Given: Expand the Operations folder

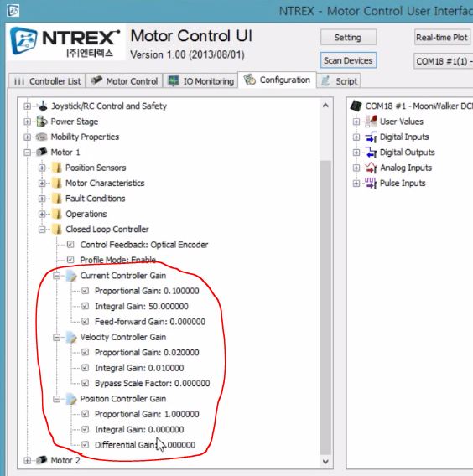Looking at the screenshot, I should 42,214.
